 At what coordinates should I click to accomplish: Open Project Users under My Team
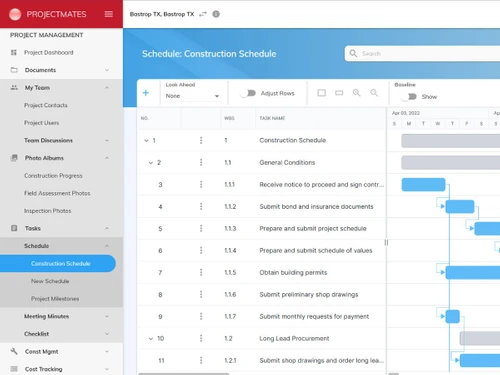41,123
